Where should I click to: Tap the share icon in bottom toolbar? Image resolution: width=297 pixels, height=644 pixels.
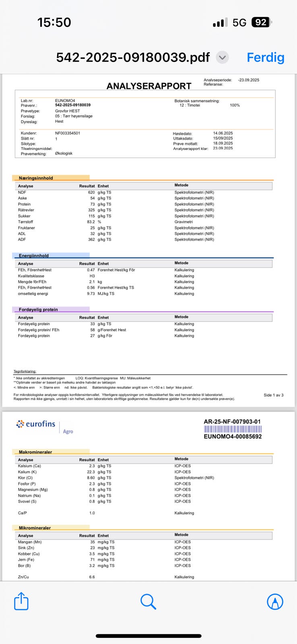point(21,601)
